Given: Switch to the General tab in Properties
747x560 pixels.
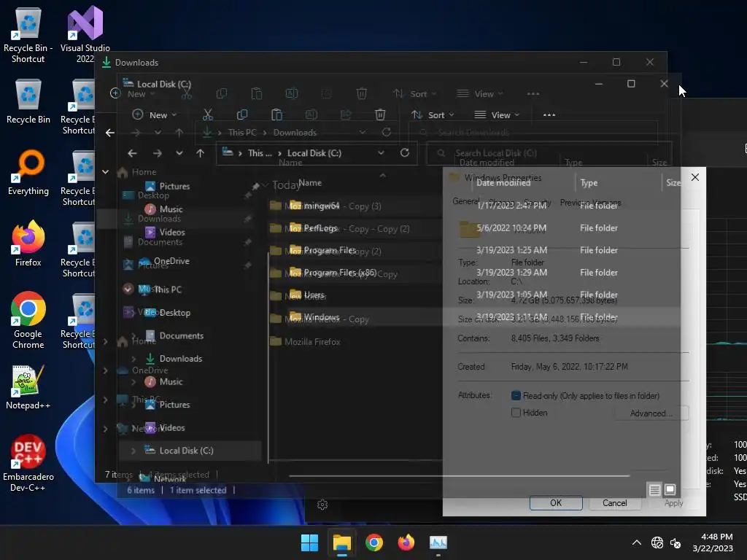Looking at the screenshot, I should (466, 201).
